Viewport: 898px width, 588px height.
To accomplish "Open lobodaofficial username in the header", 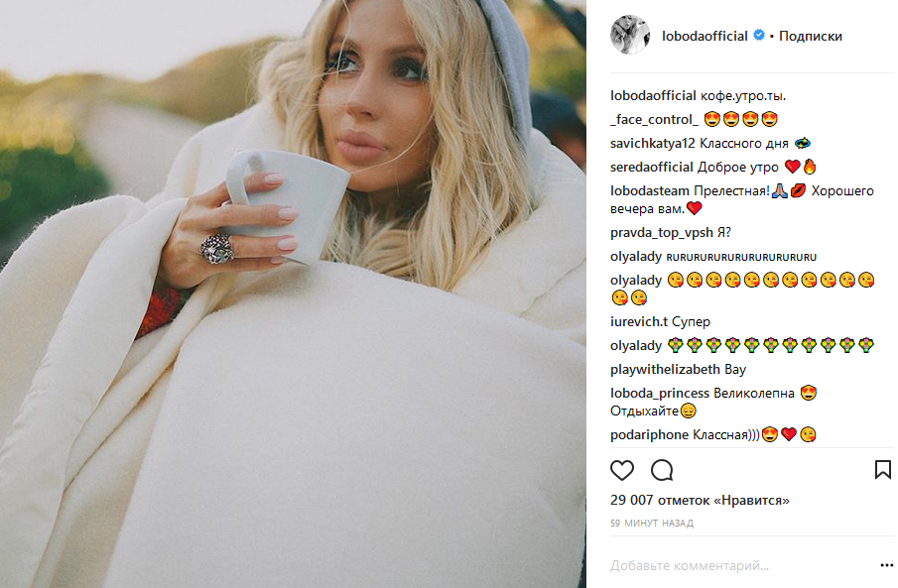I will (705, 36).
